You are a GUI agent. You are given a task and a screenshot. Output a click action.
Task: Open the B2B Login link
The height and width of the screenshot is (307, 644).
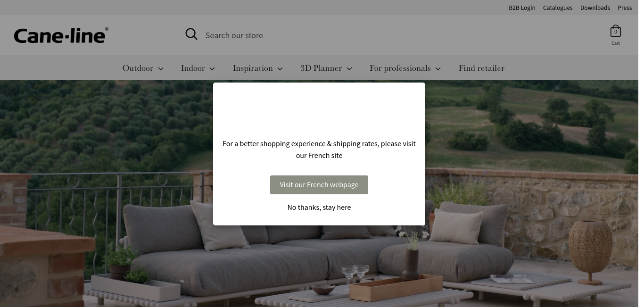click(522, 8)
